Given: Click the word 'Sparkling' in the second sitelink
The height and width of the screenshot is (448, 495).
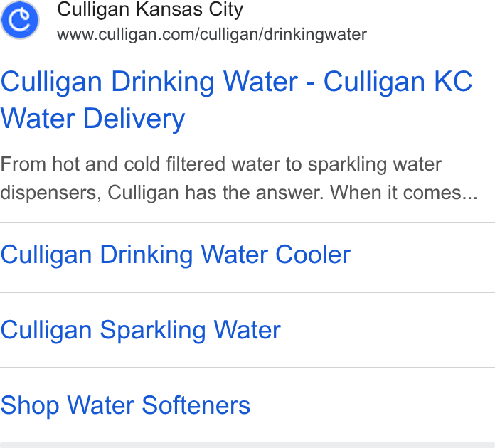Looking at the screenshot, I should [x=153, y=331].
